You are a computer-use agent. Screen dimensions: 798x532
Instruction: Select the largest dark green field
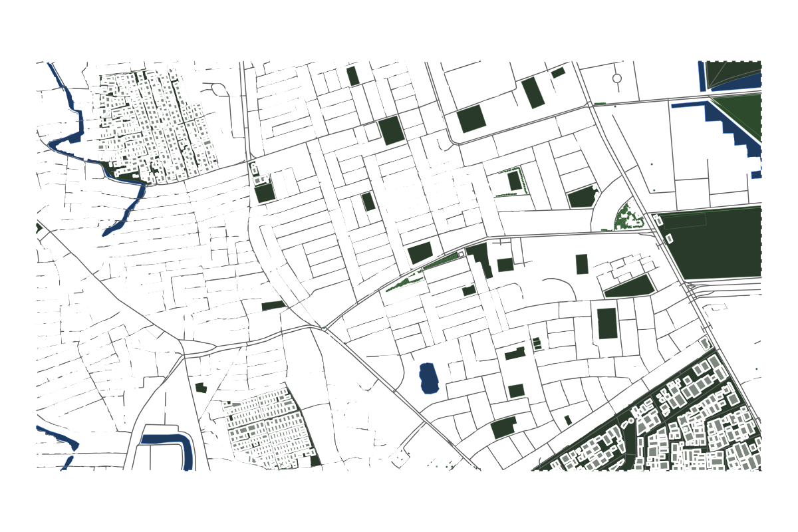pyautogui.click(x=709, y=243)
